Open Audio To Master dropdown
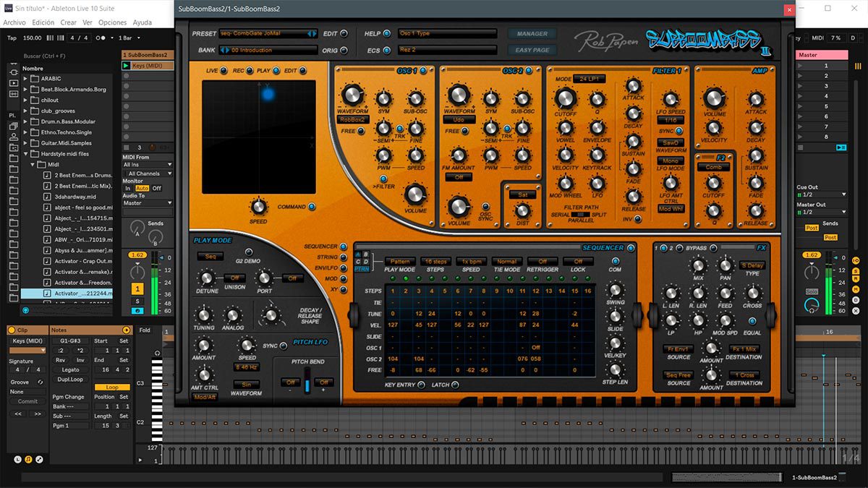This screenshot has width=868, height=488. 148,203
